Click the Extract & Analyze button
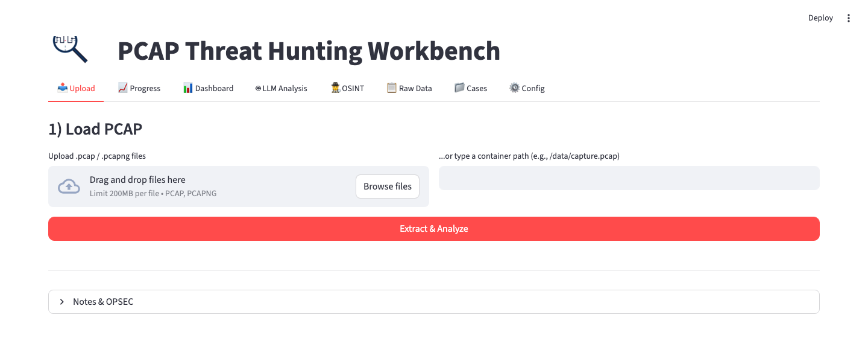 [x=434, y=229]
